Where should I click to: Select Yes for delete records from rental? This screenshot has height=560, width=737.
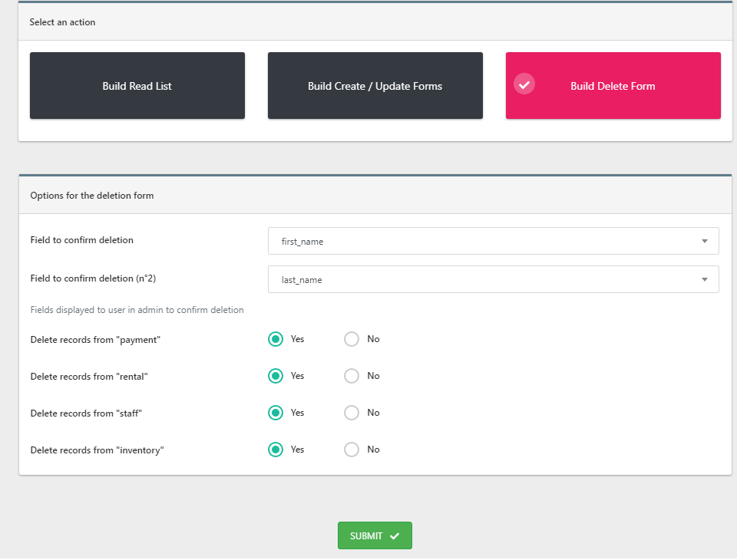click(276, 376)
